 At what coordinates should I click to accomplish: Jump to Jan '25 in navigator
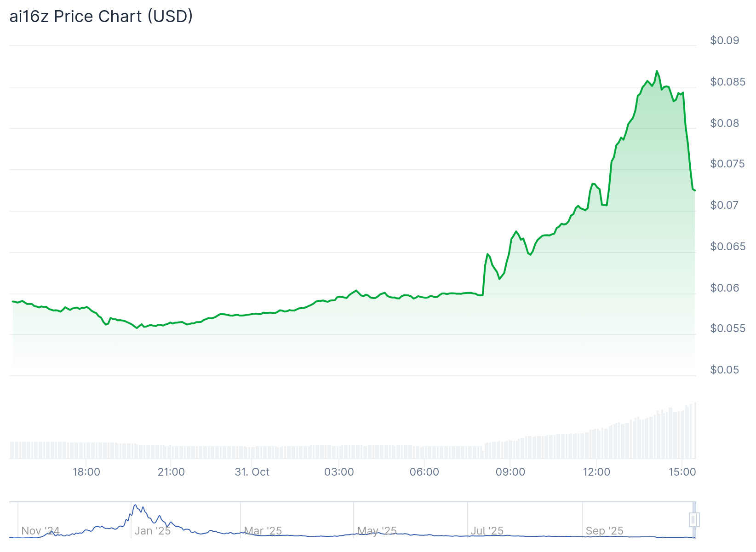(153, 531)
